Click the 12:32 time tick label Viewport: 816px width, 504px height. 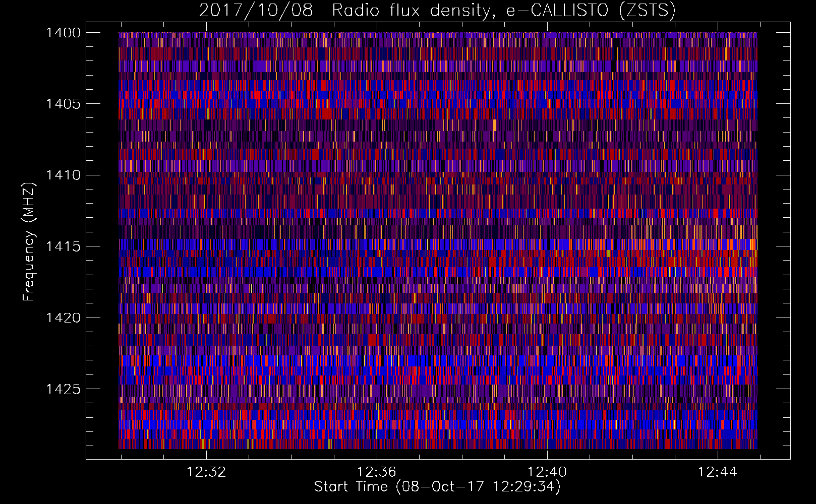(206, 472)
